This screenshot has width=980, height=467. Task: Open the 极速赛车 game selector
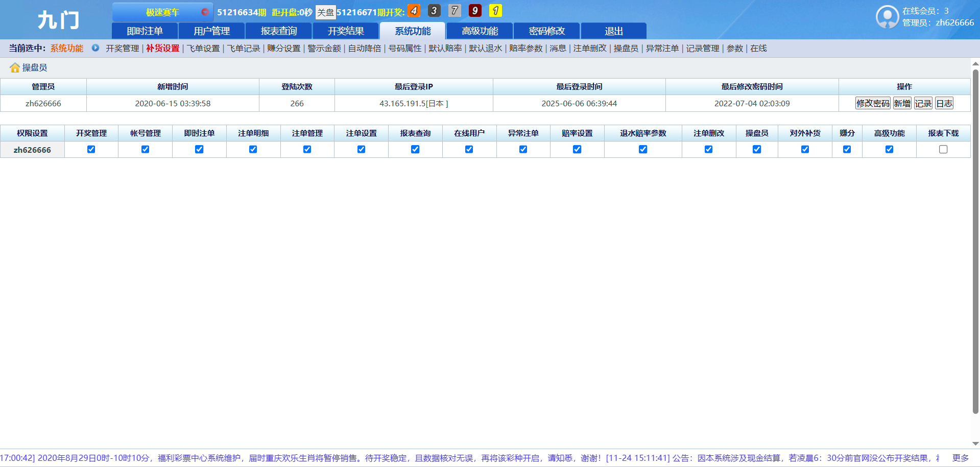[x=162, y=12]
